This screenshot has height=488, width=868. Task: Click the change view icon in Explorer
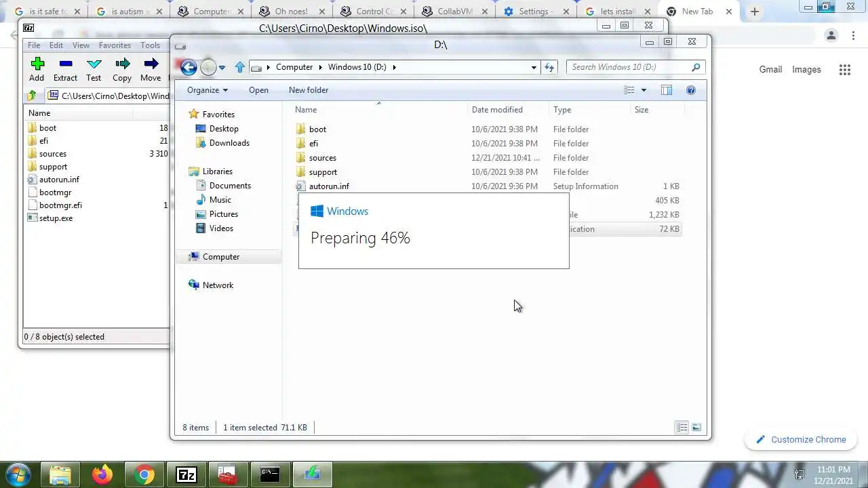[x=629, y=90]
